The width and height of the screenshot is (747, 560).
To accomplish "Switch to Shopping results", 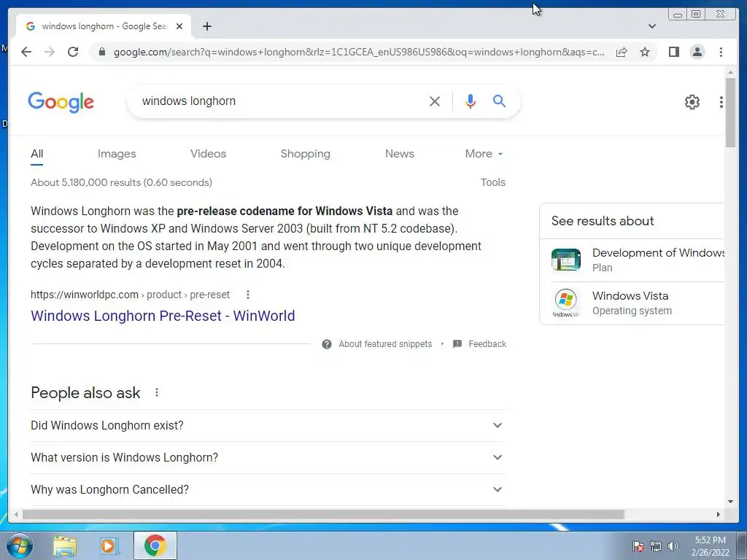I will (x=306, y=154).
